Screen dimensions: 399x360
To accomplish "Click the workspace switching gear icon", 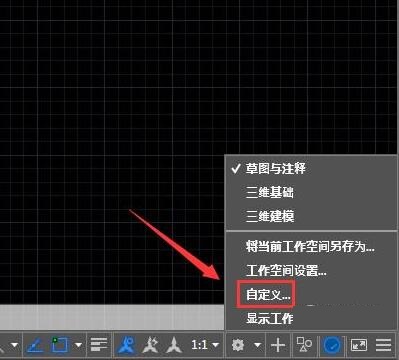I will point(238,345).
